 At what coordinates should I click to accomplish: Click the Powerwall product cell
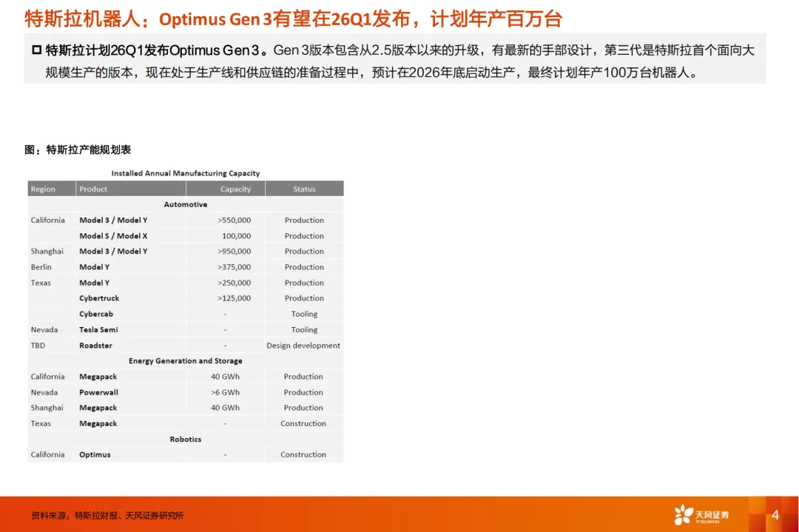[x=98, y=392]
